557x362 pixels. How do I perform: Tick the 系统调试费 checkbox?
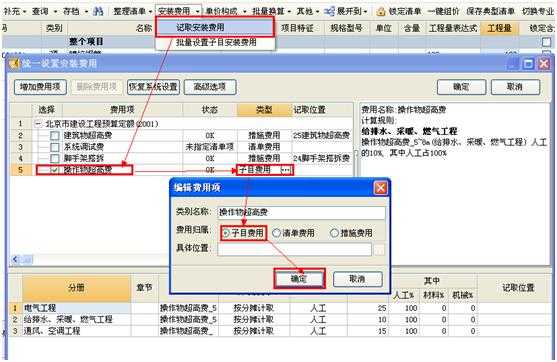55,147
